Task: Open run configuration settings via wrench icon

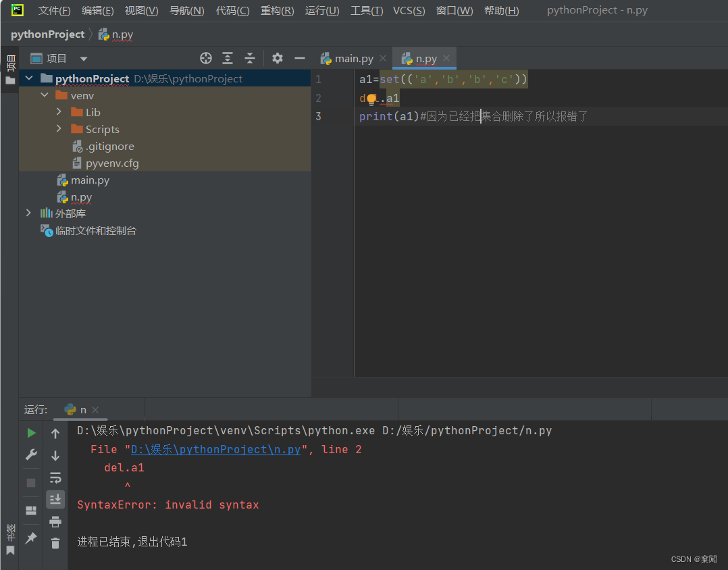Action: [x=30, y=455]
